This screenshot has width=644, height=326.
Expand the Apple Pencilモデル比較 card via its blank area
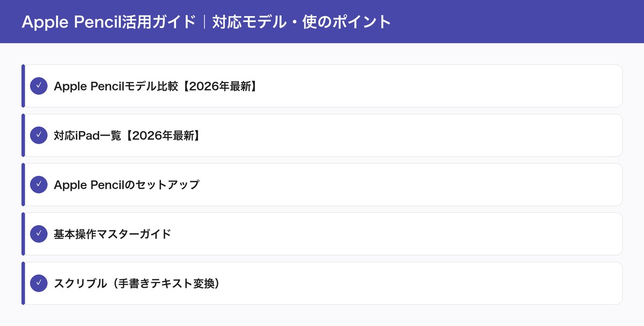coord(429,86)
